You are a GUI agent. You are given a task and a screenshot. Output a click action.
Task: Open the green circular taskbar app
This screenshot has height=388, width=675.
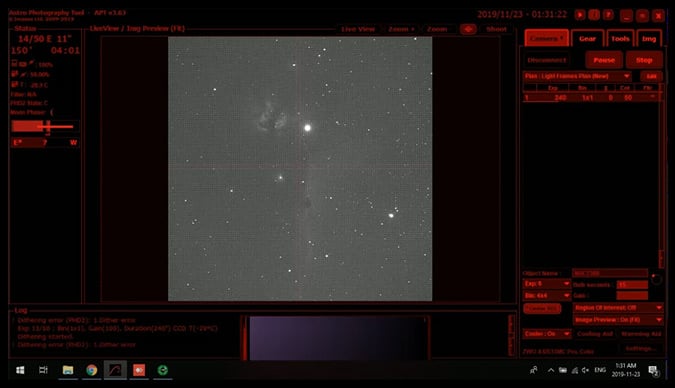tap(163, 370)
